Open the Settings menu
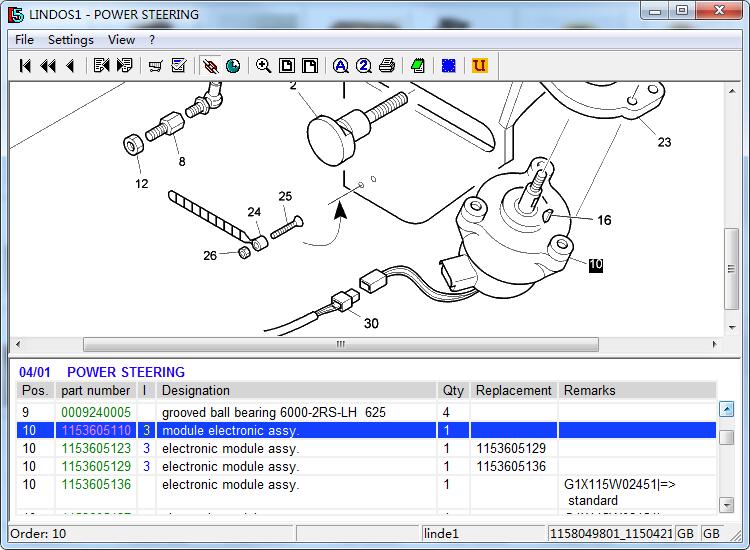The height and width of the screenshot is (550, 750). click(x=71, y=40)
